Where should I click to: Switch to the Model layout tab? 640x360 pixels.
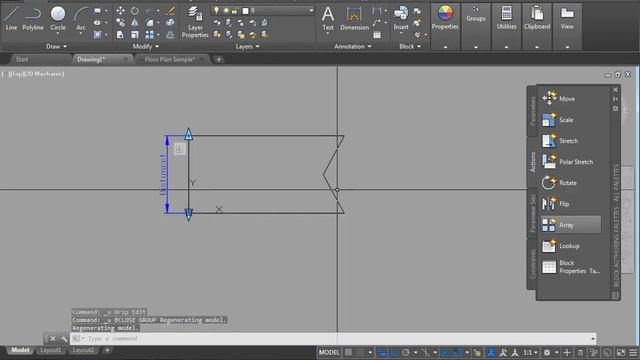(x=20, y=350)
